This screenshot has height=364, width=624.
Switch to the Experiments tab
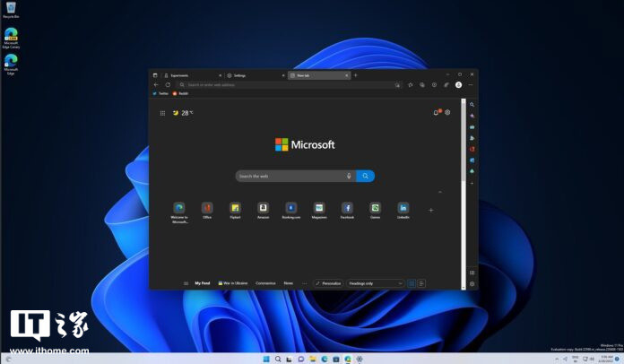coord(193,75)
